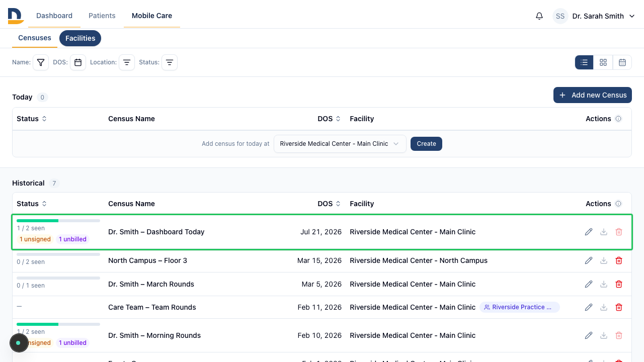
Task: Switch to list view
Action: [x=584, y=62]
